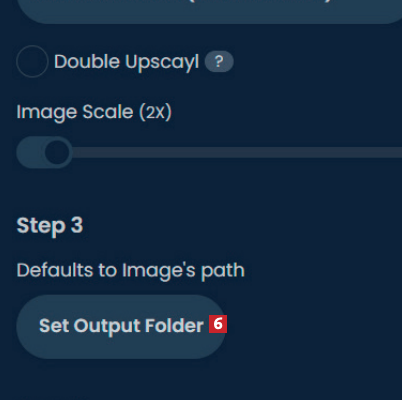Click empty panel area below Set Output Folder

coord(200,380)
